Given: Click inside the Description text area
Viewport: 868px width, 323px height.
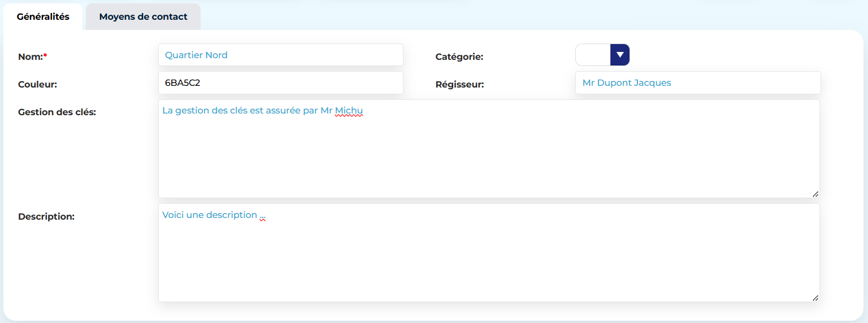Looking at the screenshot, I should pos(488,257).
